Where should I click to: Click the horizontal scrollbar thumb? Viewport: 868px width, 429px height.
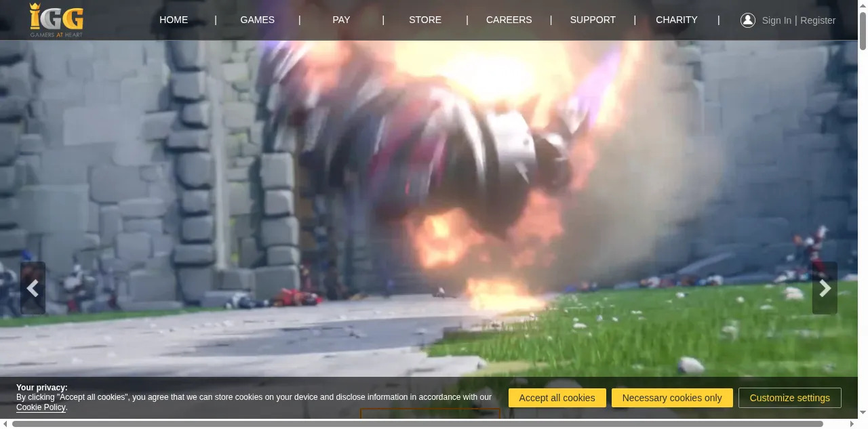coord(418,424)
